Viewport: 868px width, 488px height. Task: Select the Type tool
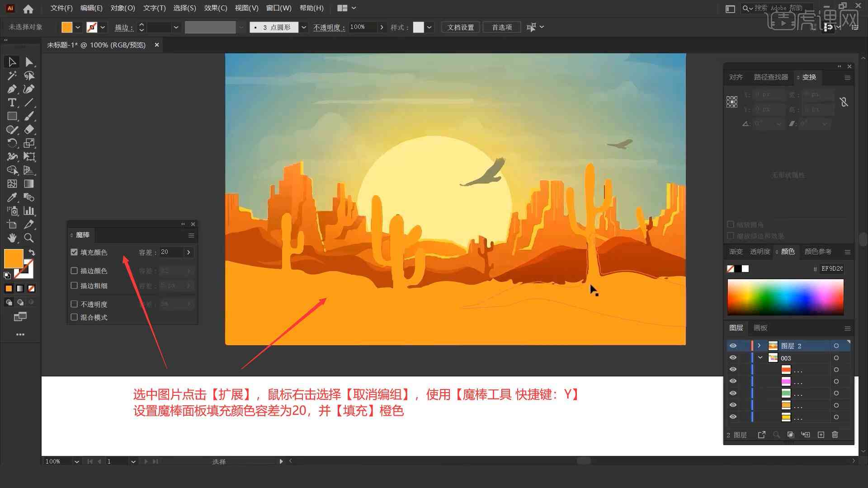coord(11,103)
